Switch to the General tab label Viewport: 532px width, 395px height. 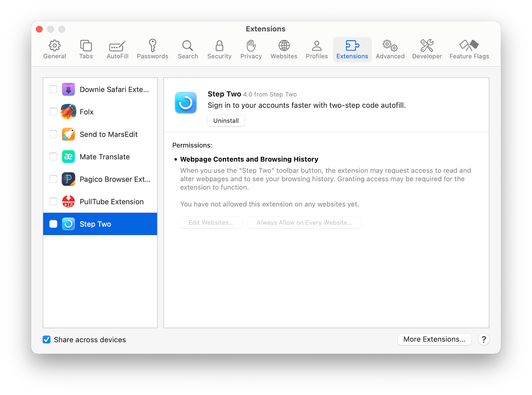55,56
